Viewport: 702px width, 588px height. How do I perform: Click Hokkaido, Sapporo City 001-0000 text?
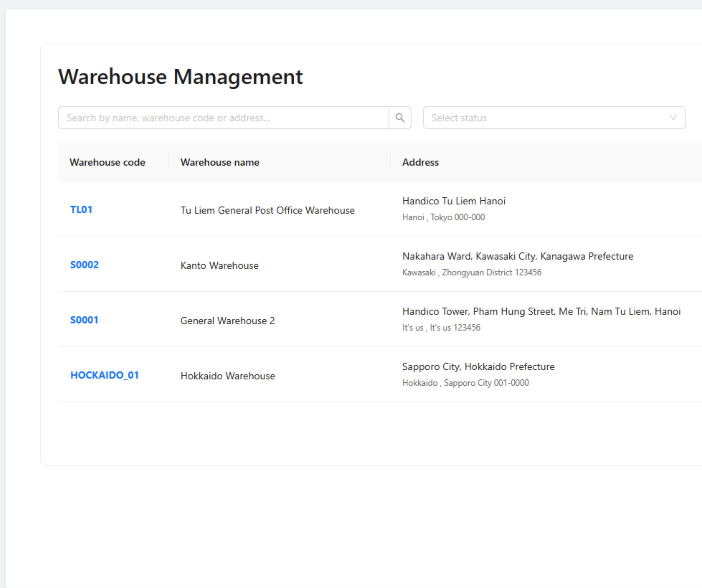tap(465, 383)
